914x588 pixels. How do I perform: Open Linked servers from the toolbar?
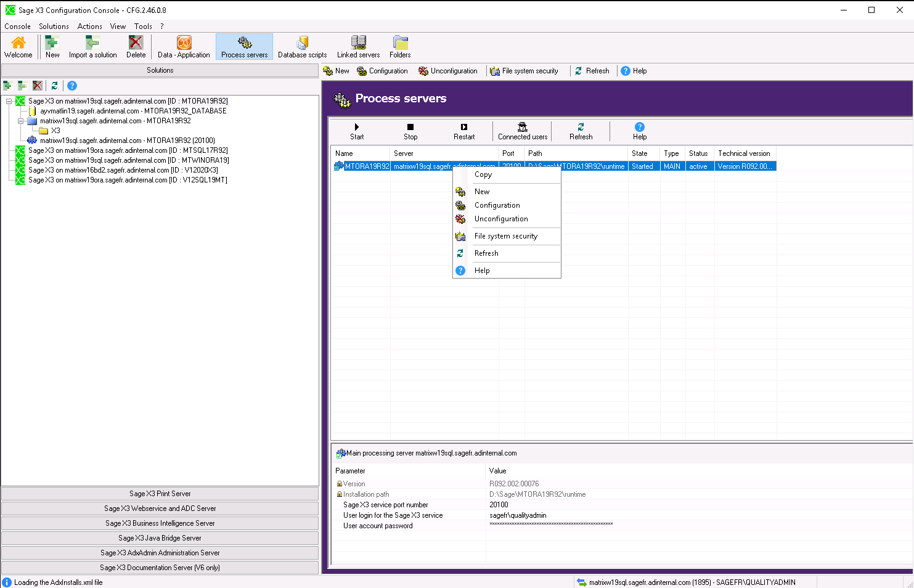[x=358, y=47]
